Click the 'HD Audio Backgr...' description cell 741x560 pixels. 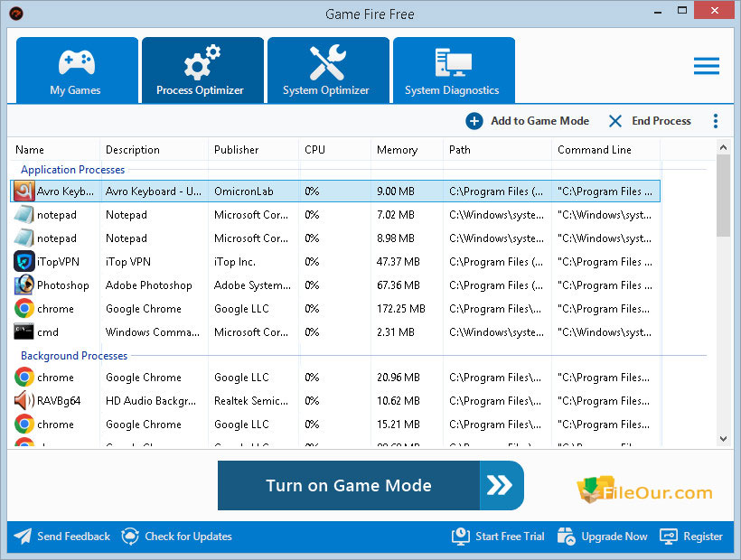[151, 401]
